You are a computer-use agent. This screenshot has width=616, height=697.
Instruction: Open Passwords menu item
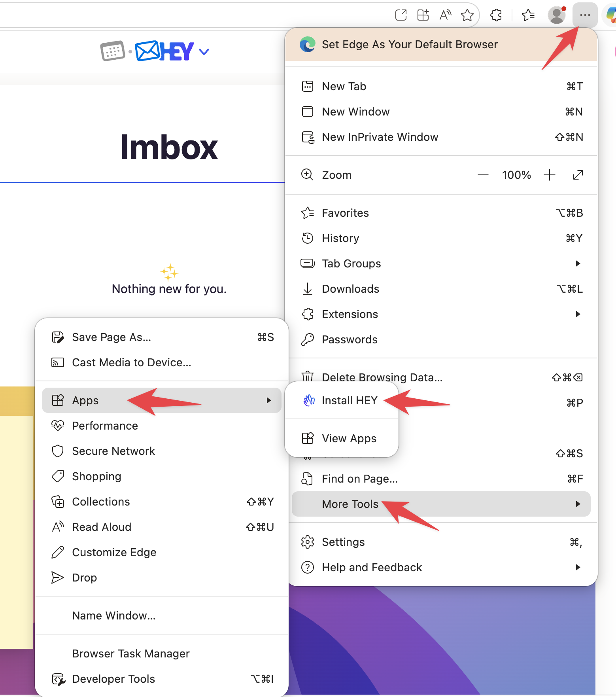(x=441, y=339)
